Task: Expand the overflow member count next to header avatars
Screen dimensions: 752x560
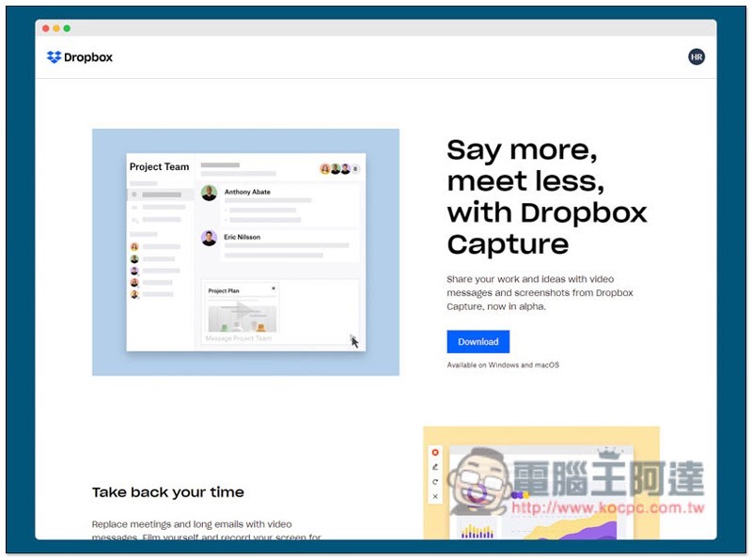Action: pos(357,169)
